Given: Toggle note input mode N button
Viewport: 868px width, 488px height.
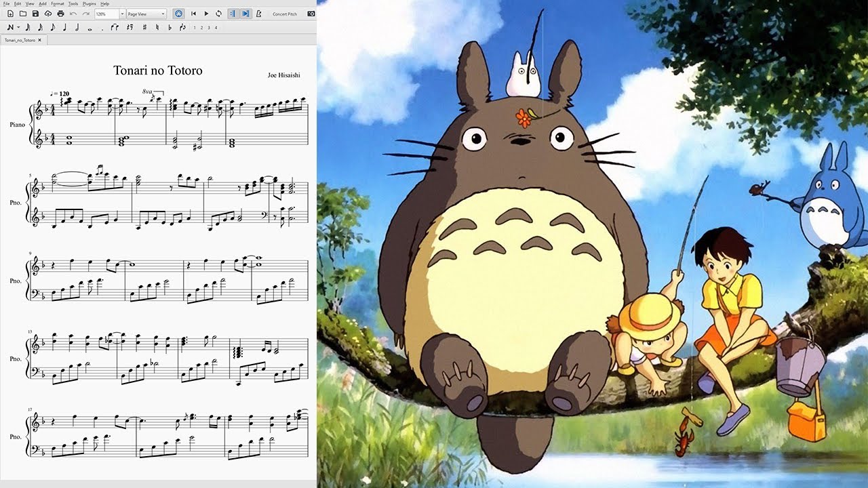Looking at the screenshot, I should click(x=10, y=27).
